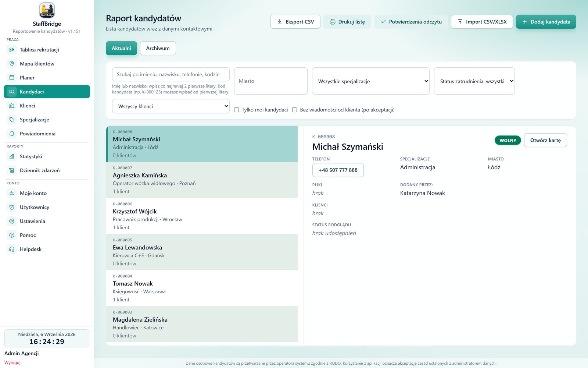Select candidate Krzysztof Wójcik row
Screen dimensions: 588x368
coord(202,216)
